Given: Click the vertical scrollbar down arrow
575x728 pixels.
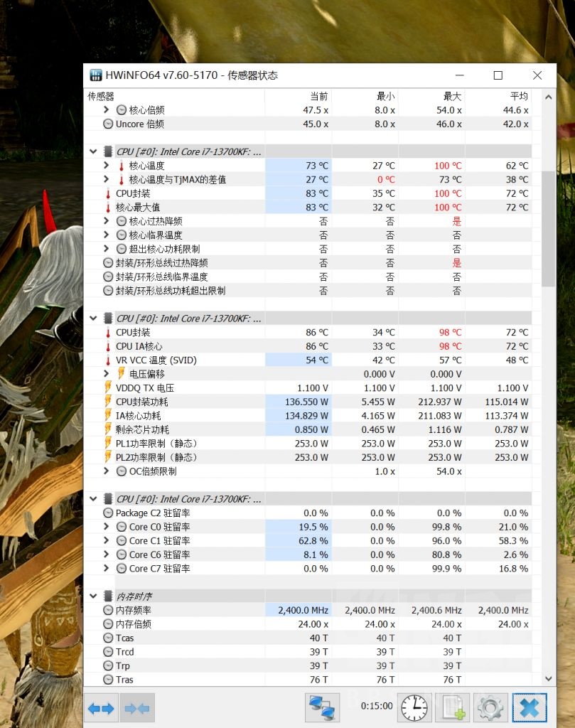Looking at the screenshot, I should (x=548, y=678).
